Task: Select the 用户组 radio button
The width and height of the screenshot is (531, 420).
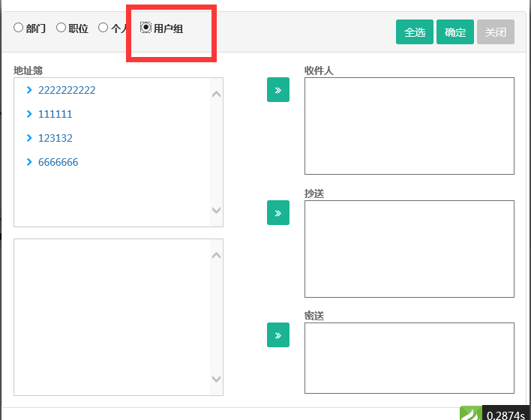Action: coord(145,28)
